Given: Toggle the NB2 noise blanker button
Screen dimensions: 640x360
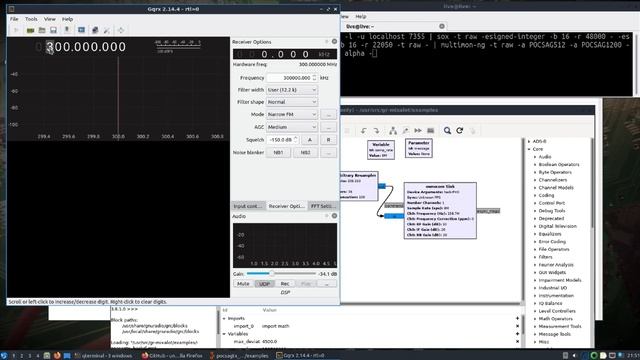Looking at the screenshot, I should tap(305, 153).
